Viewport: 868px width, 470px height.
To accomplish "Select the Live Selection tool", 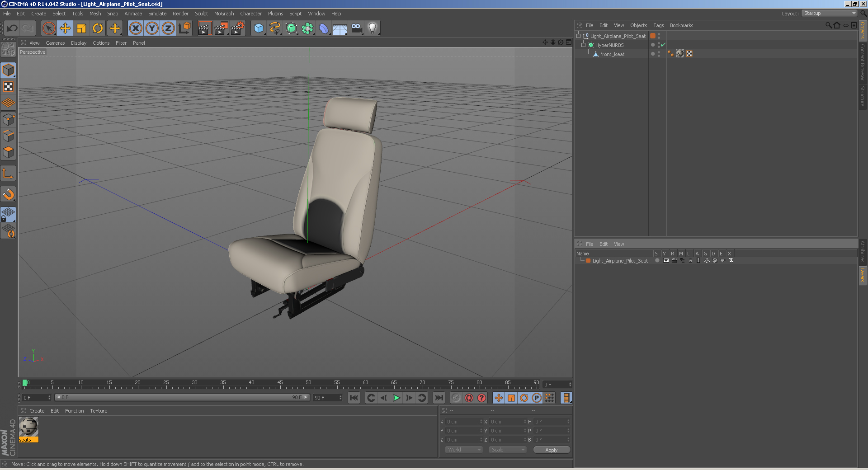I will click(48, 28).
